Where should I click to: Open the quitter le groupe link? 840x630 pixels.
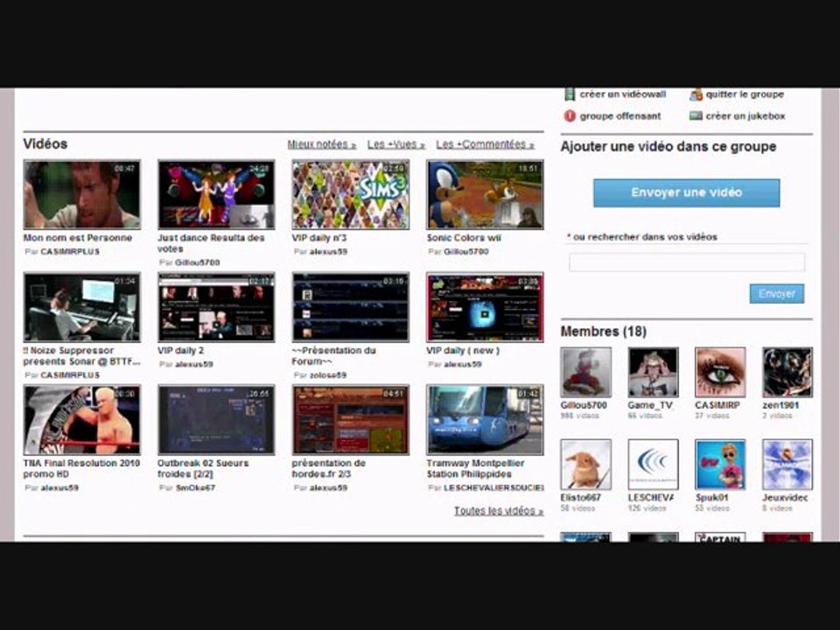point(745,94)
